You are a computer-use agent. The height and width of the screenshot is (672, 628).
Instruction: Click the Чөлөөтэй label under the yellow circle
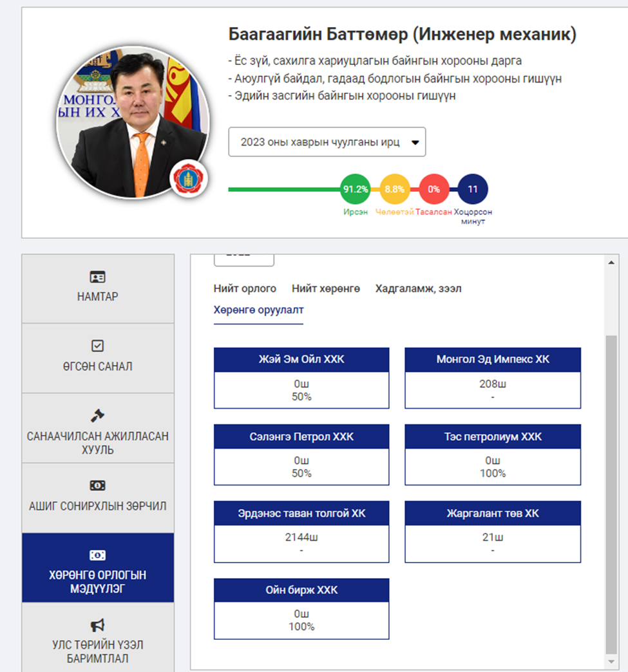[x=395, y=212]
